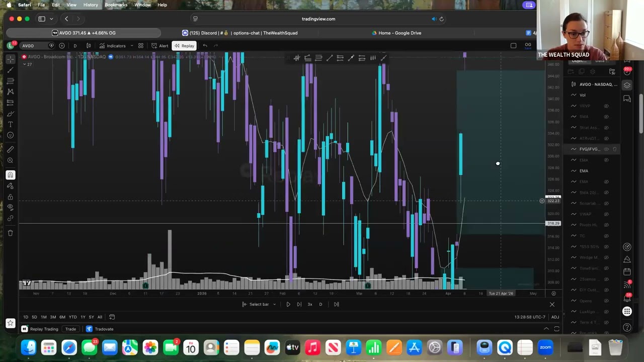Open the Tradovate broker tab
This screenshot has height=362, width=644.
100,329
